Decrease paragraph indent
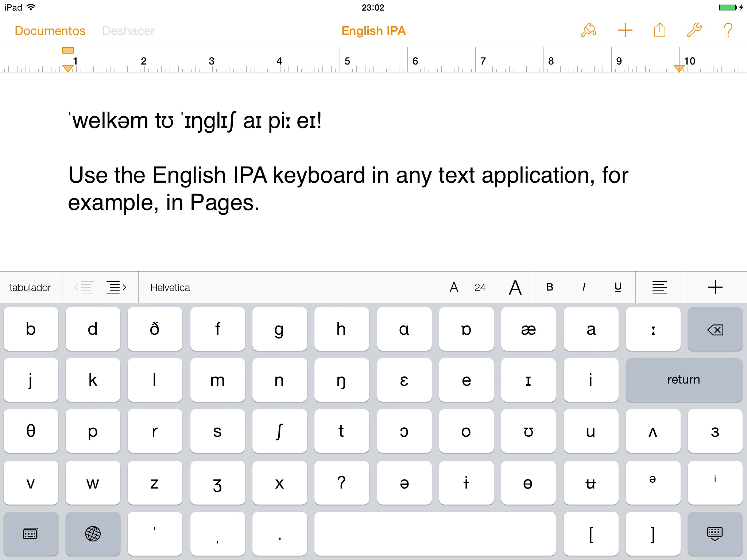This screenshot has height=560, width=747. 84,288
